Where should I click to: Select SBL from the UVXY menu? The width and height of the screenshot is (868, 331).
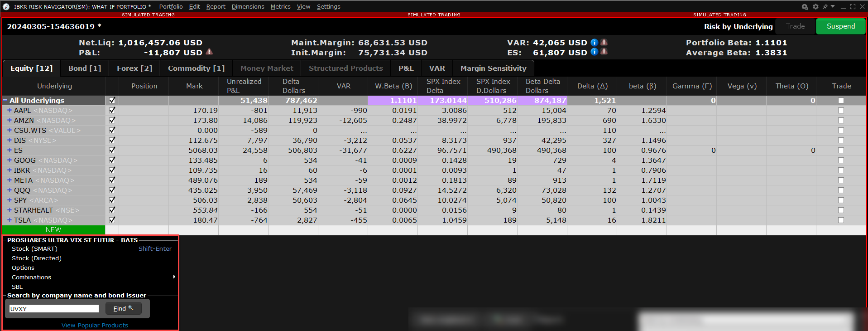17,287
